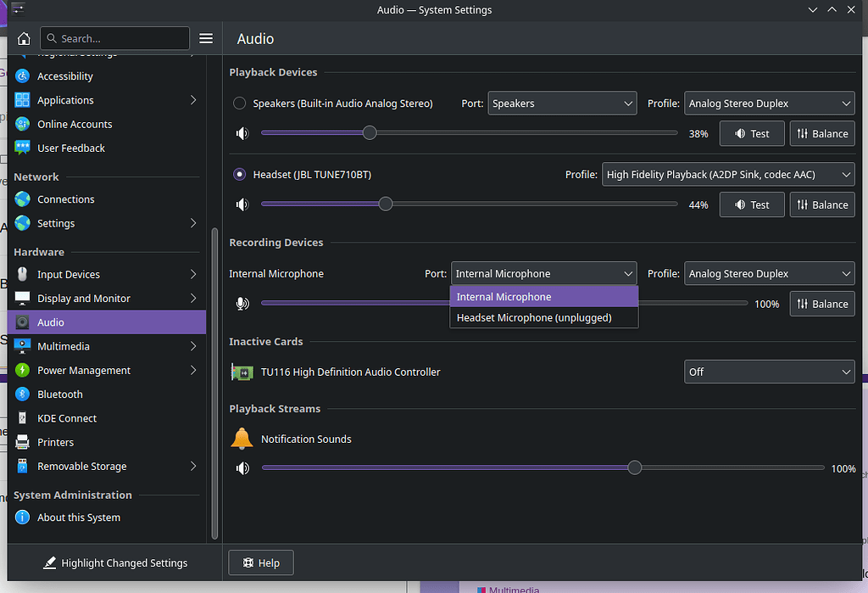This screenshot has width=868, height=593.
Task: Open the TU116 controller profile dropdown
Action: coord(768,372)
